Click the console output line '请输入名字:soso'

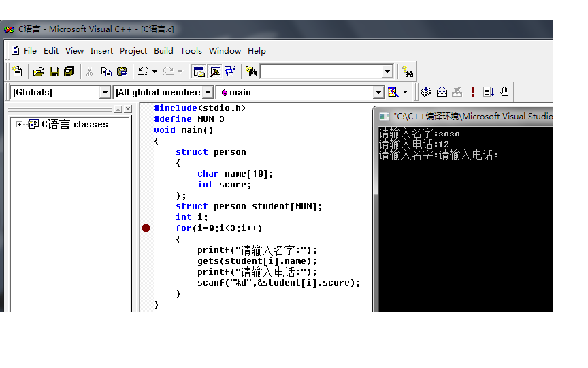tap(419, 134)
